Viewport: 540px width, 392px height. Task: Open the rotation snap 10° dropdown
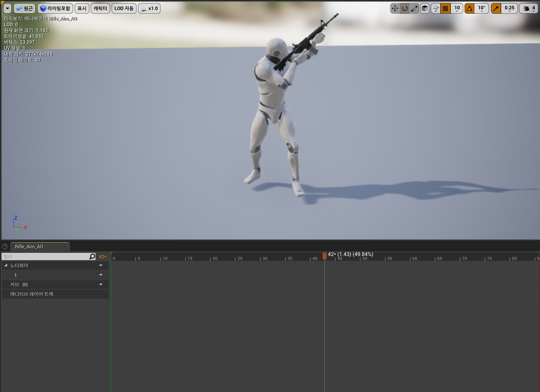481,9
